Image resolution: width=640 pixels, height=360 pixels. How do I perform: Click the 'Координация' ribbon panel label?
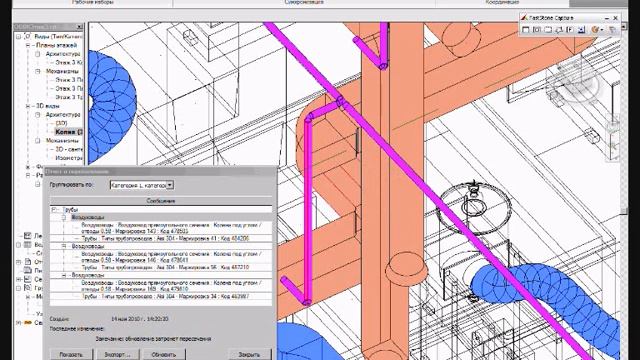click(502, 2)
